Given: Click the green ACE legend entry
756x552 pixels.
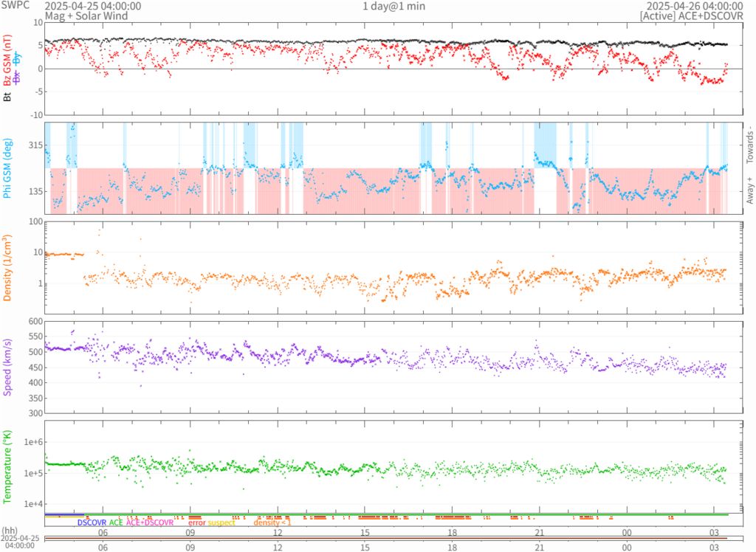Looking at the screenshot, I should coord(116,522).
